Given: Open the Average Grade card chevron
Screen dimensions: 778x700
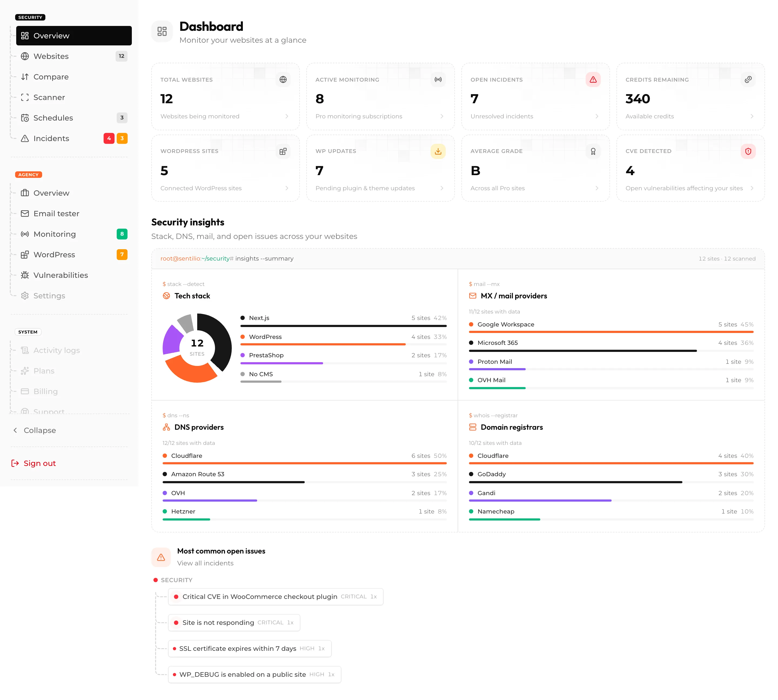Looking at the screenshot, I should tap(596, 188).
